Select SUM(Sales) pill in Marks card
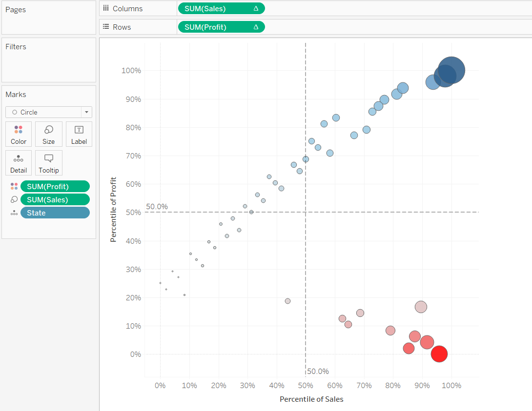This screenshot has height=411, width=532. tap(55, 199)
